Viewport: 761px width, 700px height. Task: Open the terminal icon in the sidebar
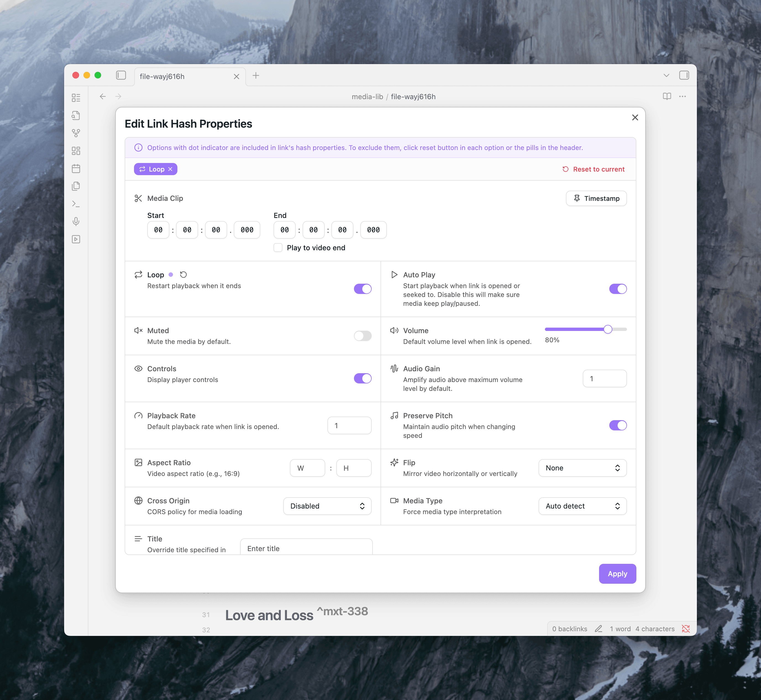click(x=76, y=204)
